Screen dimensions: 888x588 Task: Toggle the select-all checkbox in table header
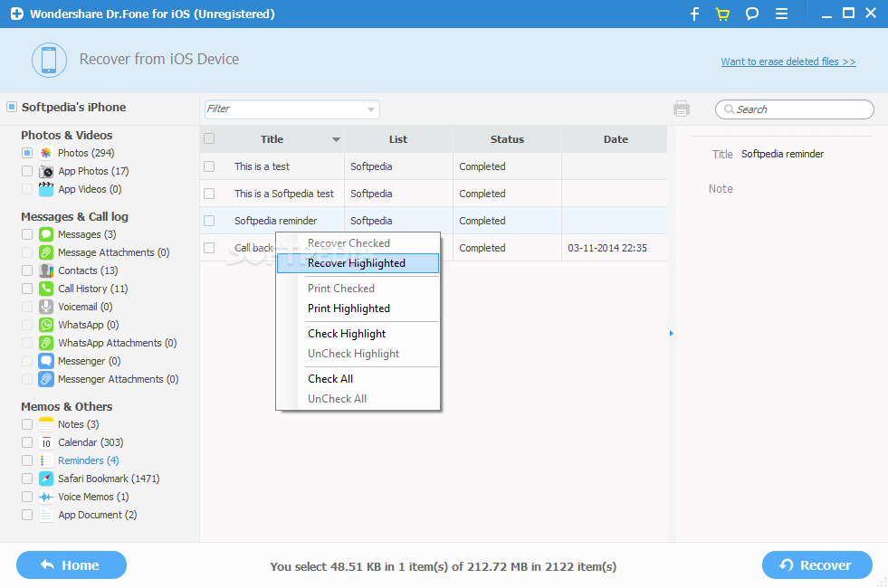(209, 138)
